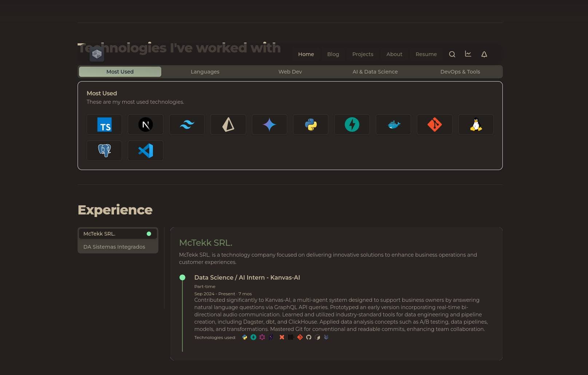Click the McTekk SRL. company heading
The height and width of the screenshot is (375, 588).
(206, 243)
